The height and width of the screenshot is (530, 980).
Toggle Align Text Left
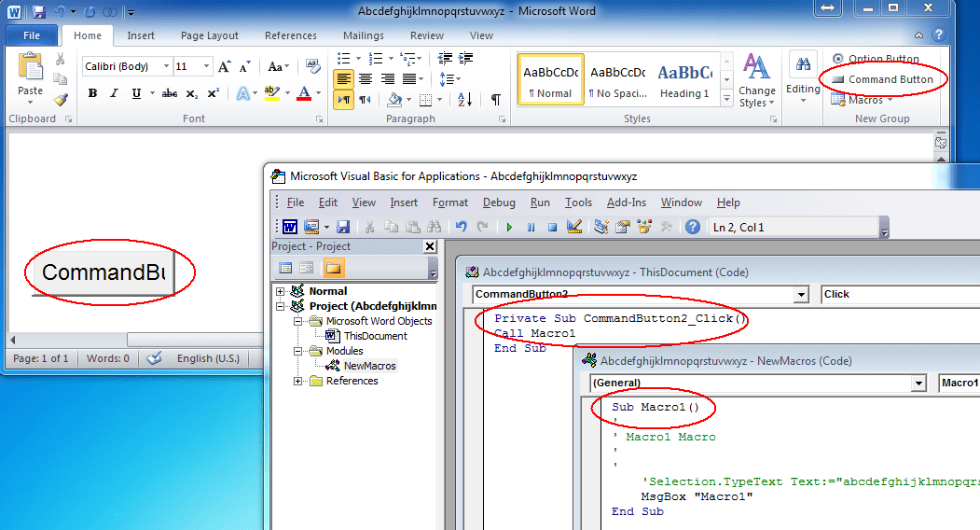point(343,78)
